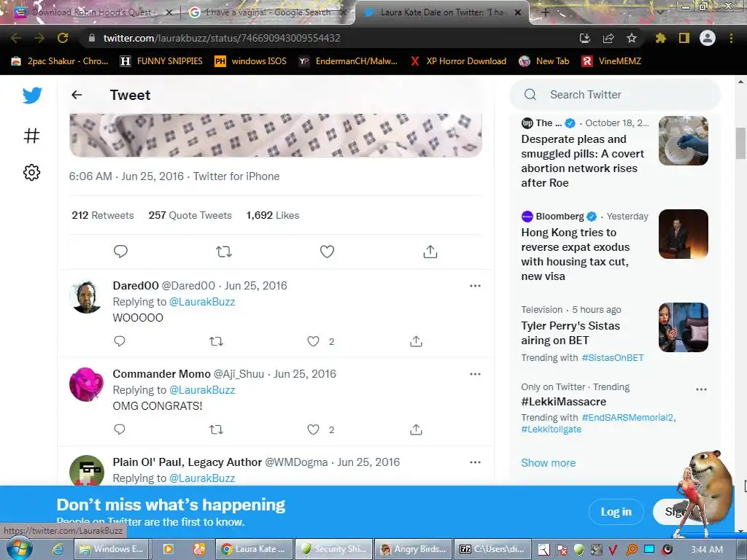Reply to Dared00's WOOOOO tweet

[x=120, y=341]
